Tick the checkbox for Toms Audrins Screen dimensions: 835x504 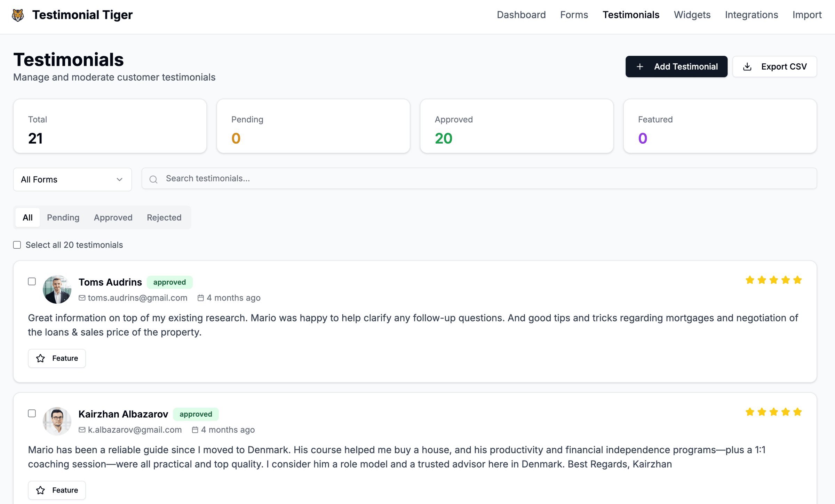point(32,281)
